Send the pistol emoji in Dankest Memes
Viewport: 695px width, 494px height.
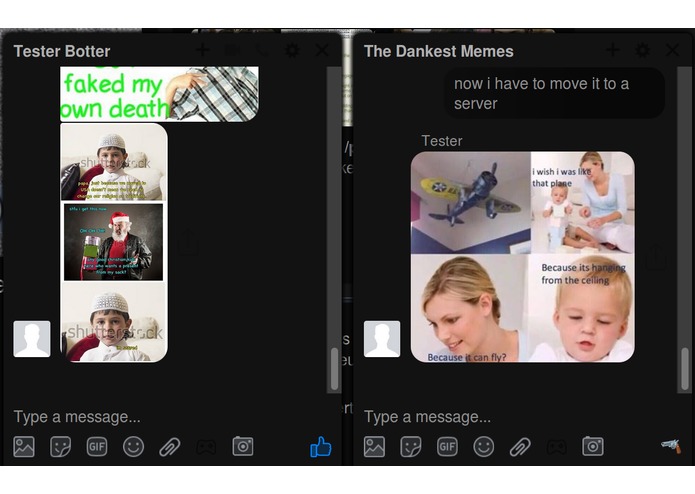pyautogui.click(x=671, y=446)
